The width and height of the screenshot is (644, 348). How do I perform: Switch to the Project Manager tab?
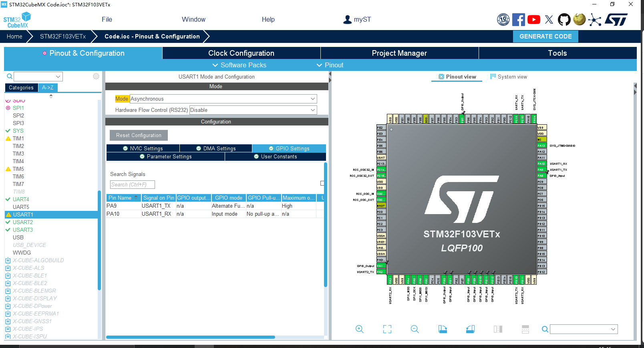(x=399, y=53)
